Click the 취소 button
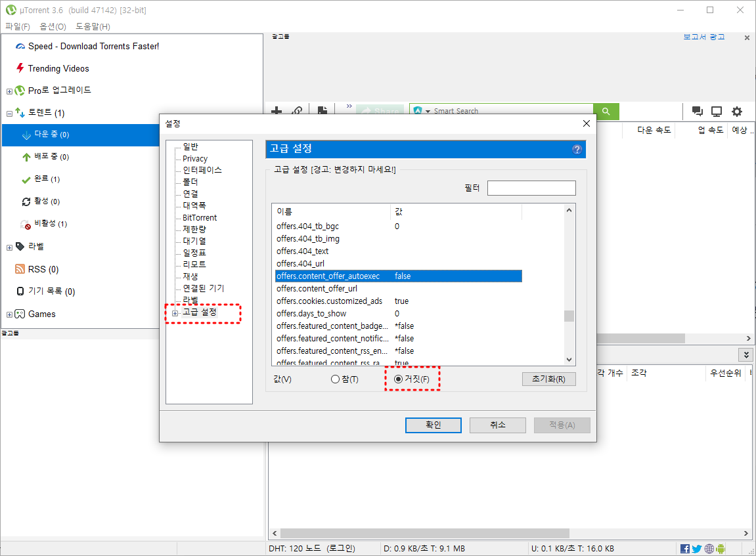Viewport: 756px width, 556px height. [498, 425]
